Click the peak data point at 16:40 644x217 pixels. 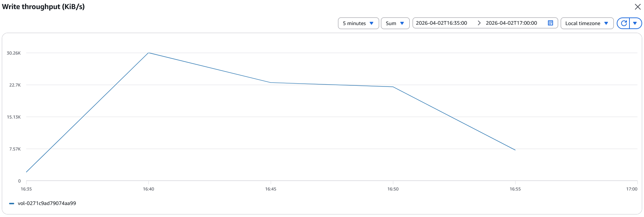point(148,53)
